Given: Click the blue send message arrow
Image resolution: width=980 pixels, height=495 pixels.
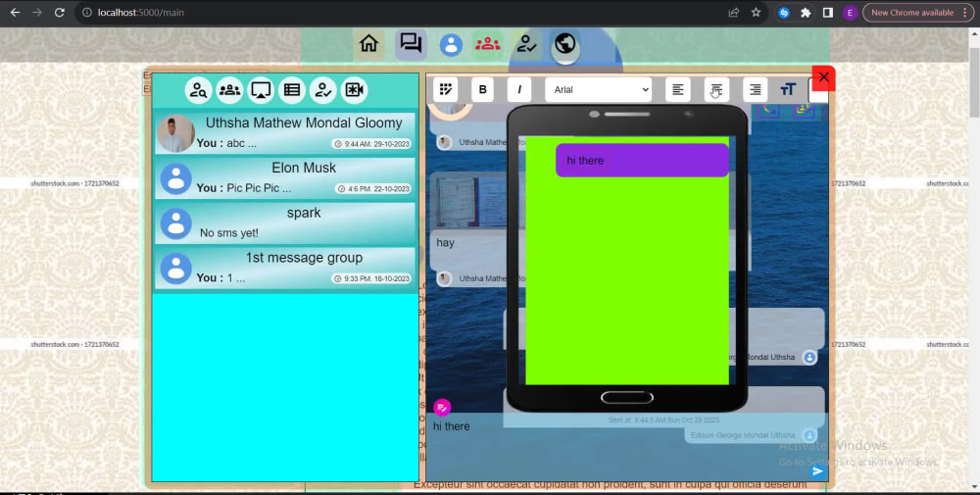Looking at the screenshot, I should coord(817,471).
